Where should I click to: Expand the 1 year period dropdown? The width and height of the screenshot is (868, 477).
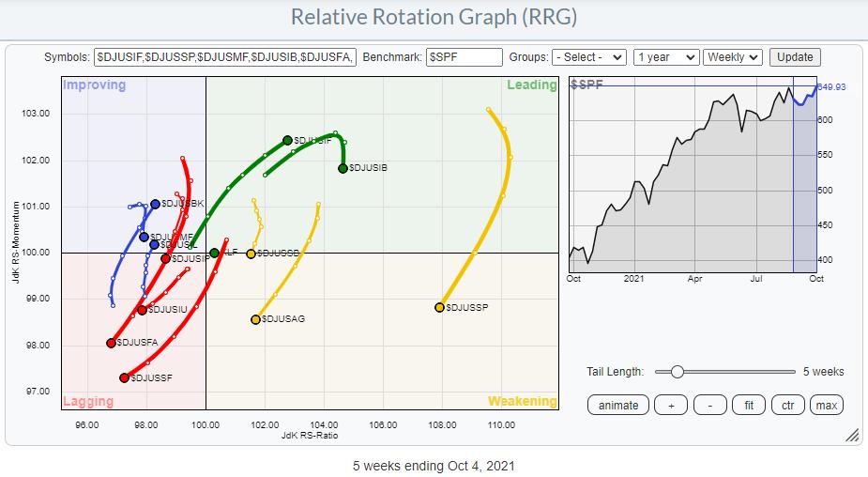665,57
